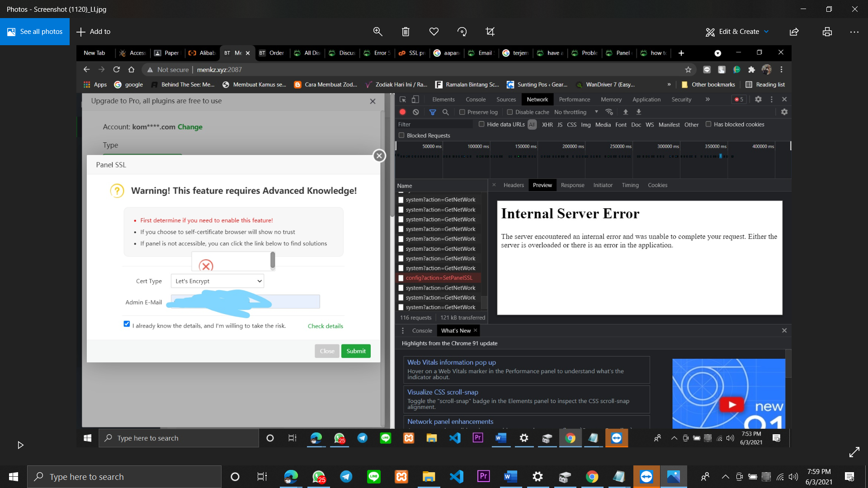Add photo to favorites with heart icon
Screen dimensions: 868x488
coord(434,32)
